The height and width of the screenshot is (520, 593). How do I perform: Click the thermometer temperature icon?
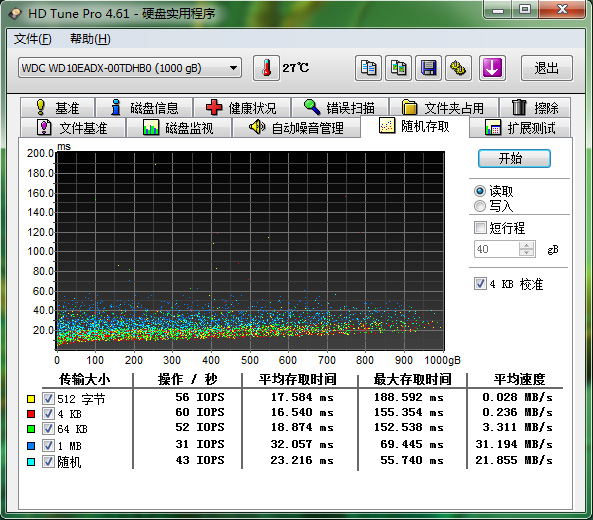tap(267, 68)
